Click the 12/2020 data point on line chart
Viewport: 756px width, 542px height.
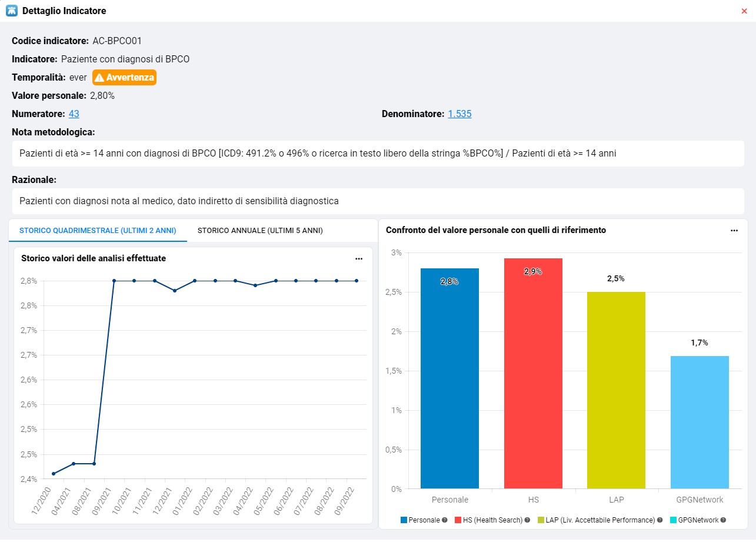54,474
